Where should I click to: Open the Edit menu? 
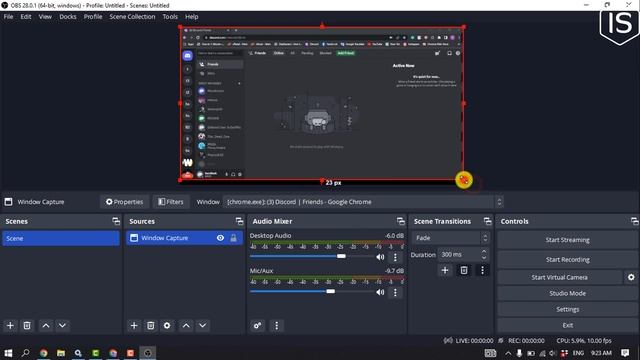coord(26,17)
